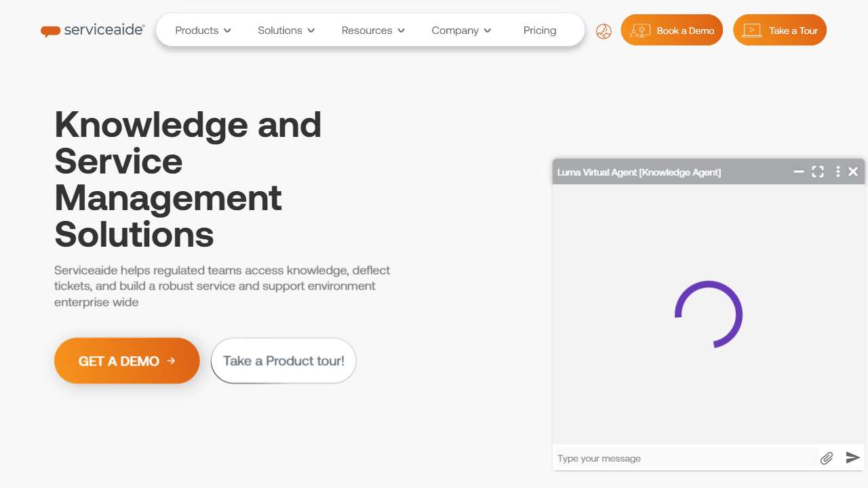Expand Luma chat to fullscreen
The width and height of the screenshot is (868, 488).
(818, 172)
